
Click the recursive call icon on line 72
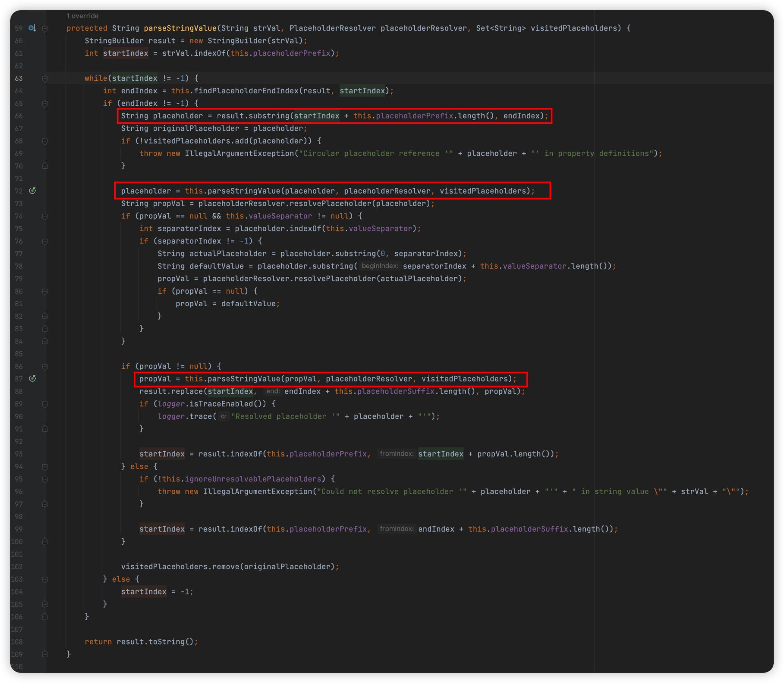pos(33,191)
